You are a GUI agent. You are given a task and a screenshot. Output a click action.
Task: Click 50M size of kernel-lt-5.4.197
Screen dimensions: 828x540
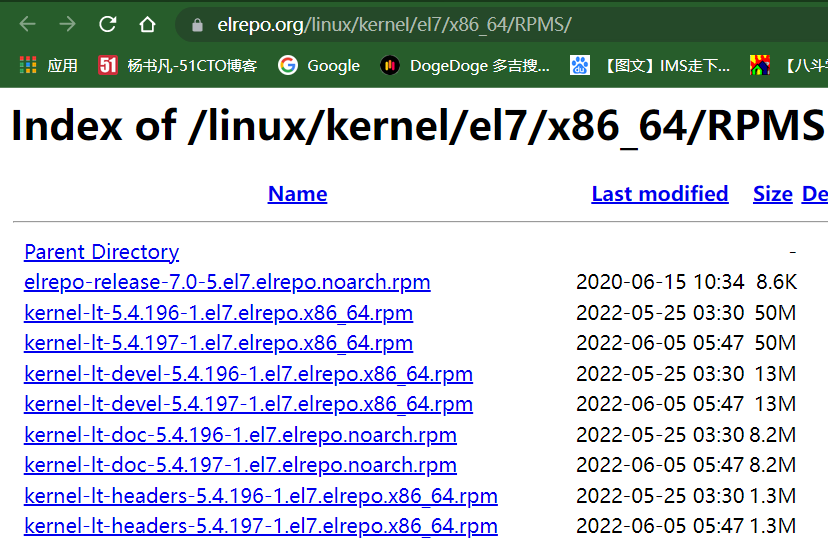point(775,343)
